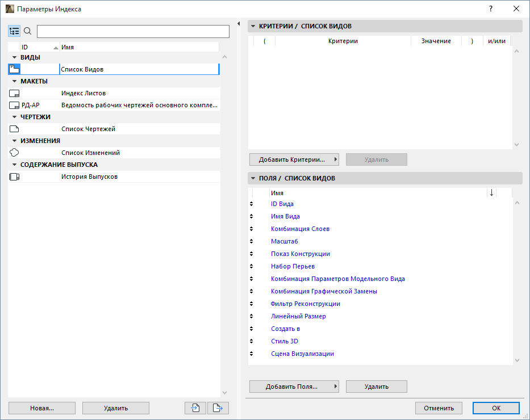Toggle the grouped tree view icon

tap(14, 31)
